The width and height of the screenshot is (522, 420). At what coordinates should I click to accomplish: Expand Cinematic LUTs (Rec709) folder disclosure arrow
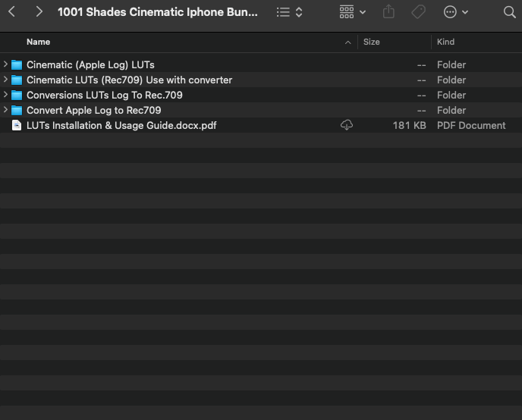(5, 80)
